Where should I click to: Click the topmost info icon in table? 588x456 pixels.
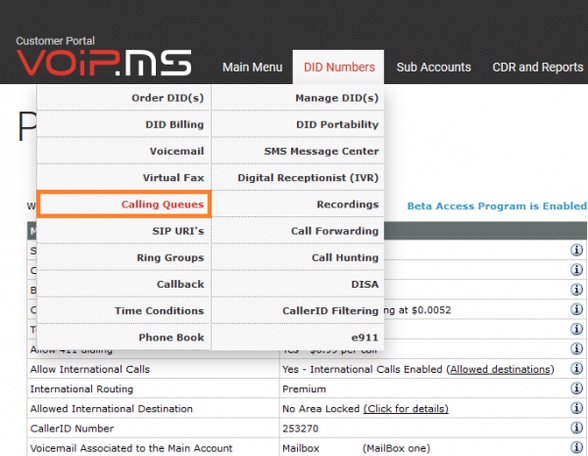point(576,250)
